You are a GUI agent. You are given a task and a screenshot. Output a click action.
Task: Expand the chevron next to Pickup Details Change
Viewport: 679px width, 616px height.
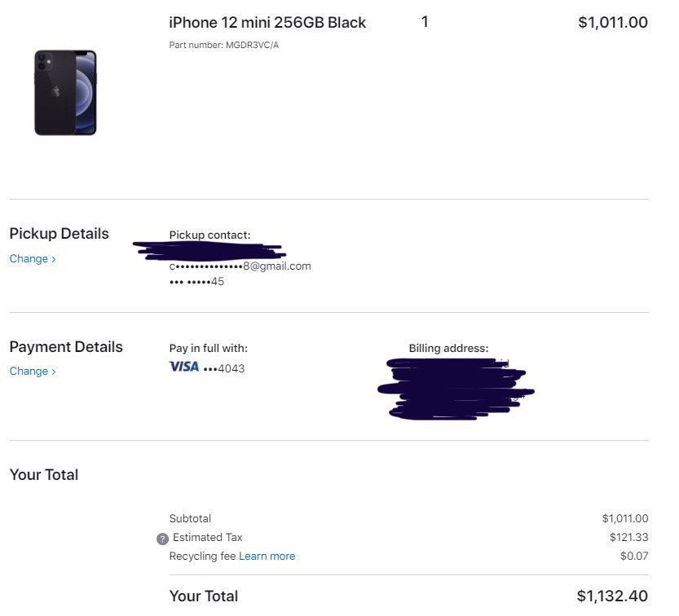pyautogui.click(x=53, y=258)
